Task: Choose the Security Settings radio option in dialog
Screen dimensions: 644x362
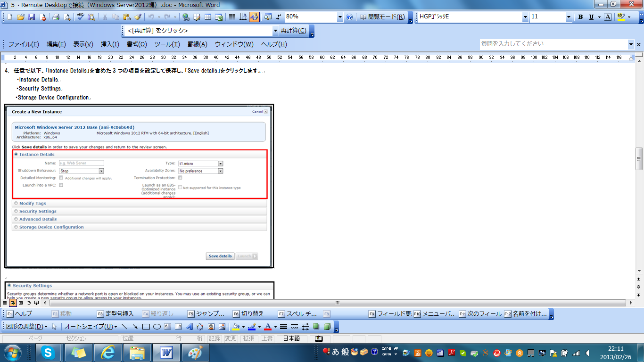Action: point(16,211)
